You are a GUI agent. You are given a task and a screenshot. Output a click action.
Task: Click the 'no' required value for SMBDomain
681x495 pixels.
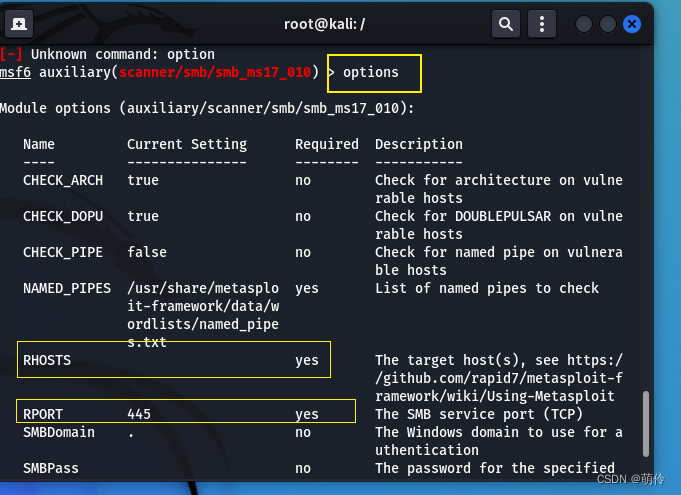pos(303,432)
